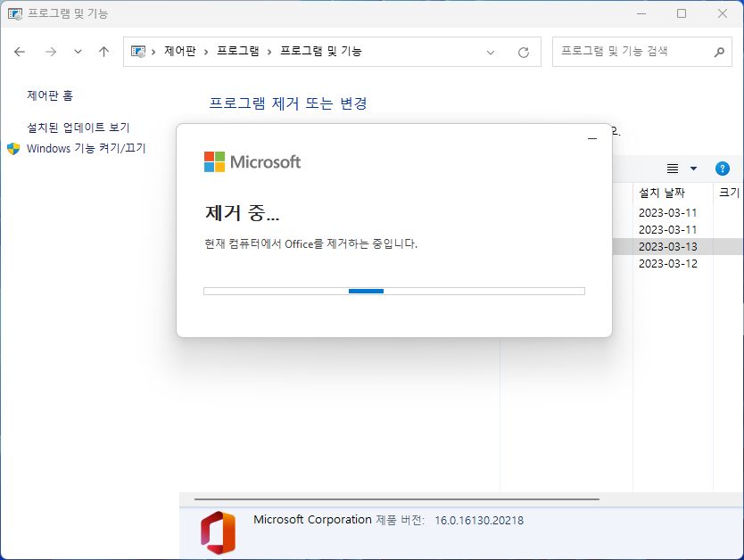
Task: Click Microsoft Corporation publisher text
Action: (312, 520)
